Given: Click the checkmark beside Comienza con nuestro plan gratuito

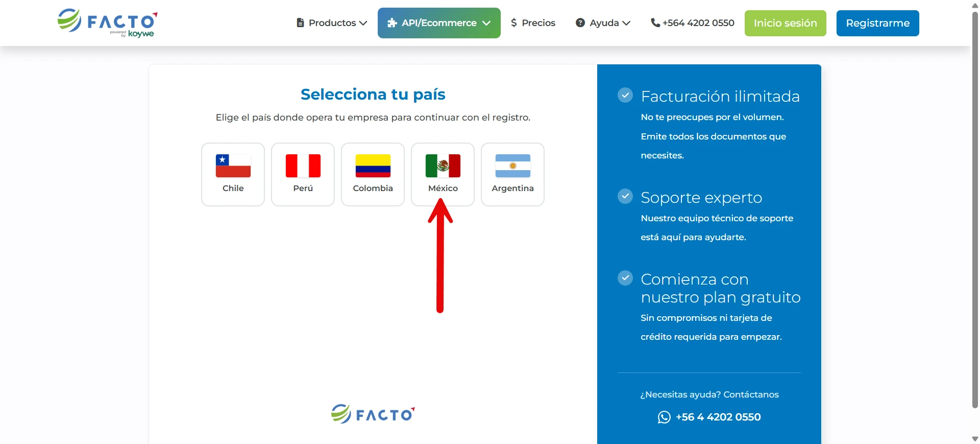Looking at the screenshot, I should point(625,278).
